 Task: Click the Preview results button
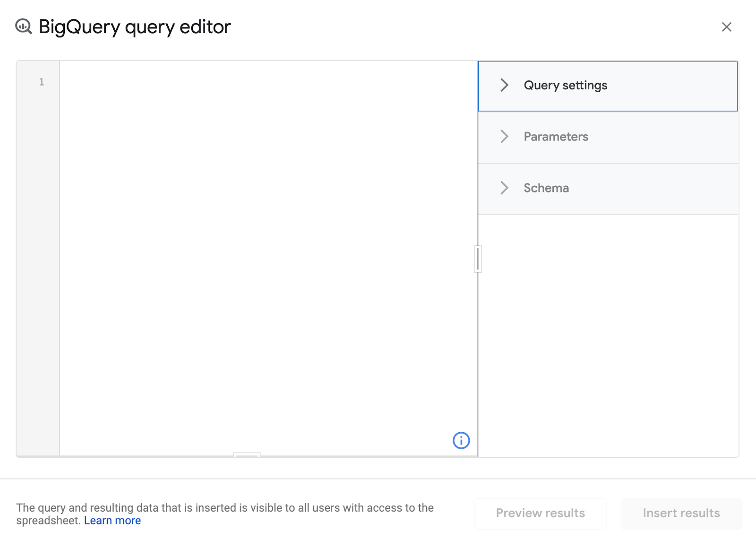(540, 513)
